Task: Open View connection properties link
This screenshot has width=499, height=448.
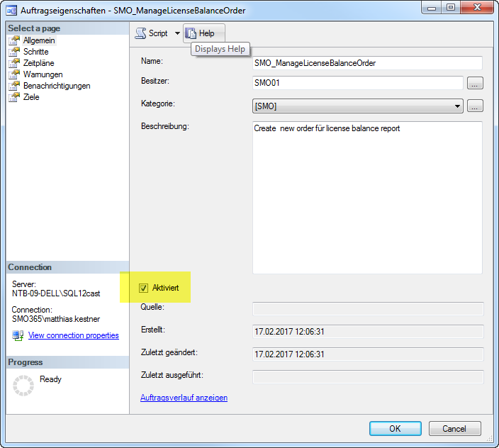Action: [x=73, y=335]
